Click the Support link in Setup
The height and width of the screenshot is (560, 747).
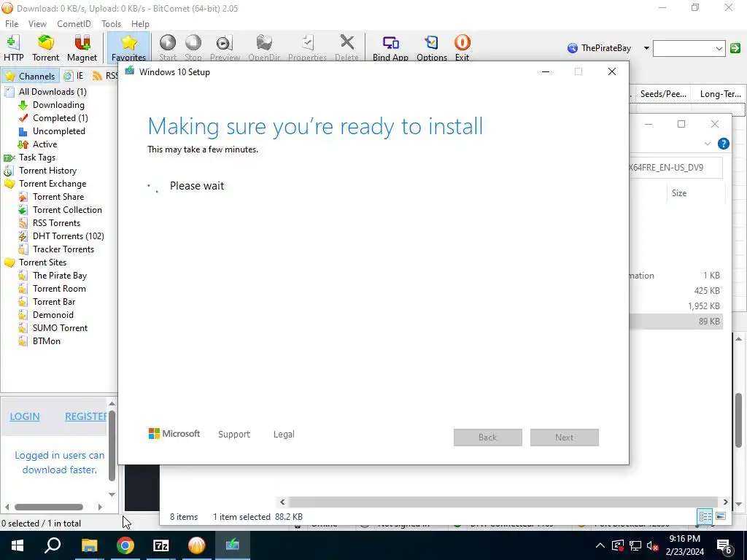tap(234, 435)
